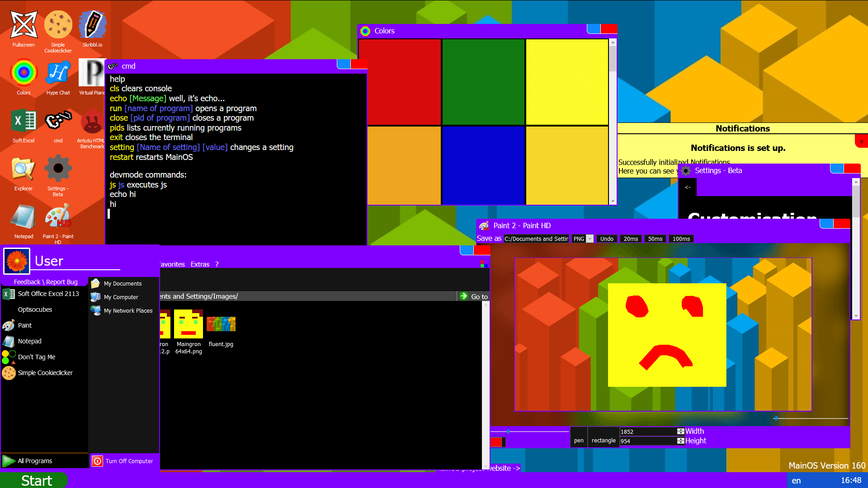Open the Antutu HTML Benchmark icon
868x488 pixels.
[92, 122]
